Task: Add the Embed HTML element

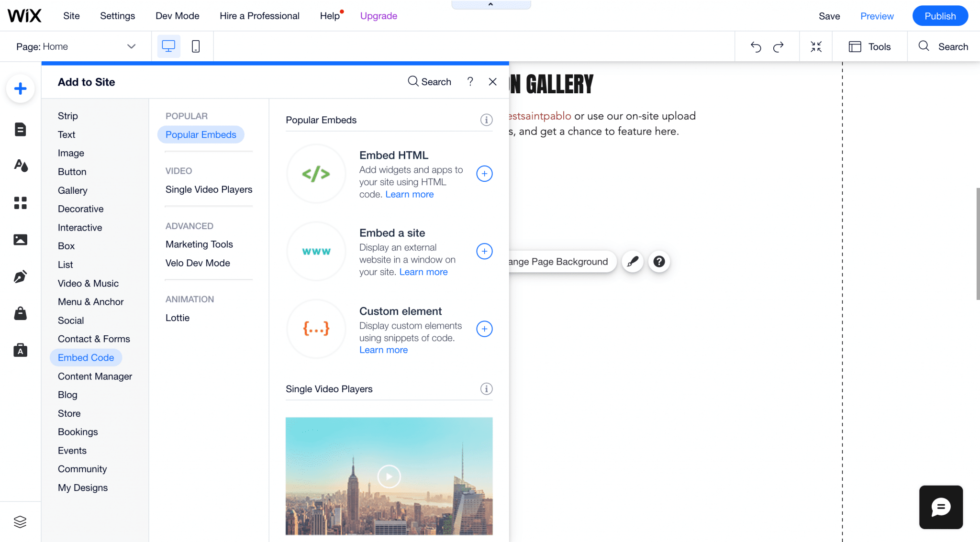Action: (x=484, y=174)
